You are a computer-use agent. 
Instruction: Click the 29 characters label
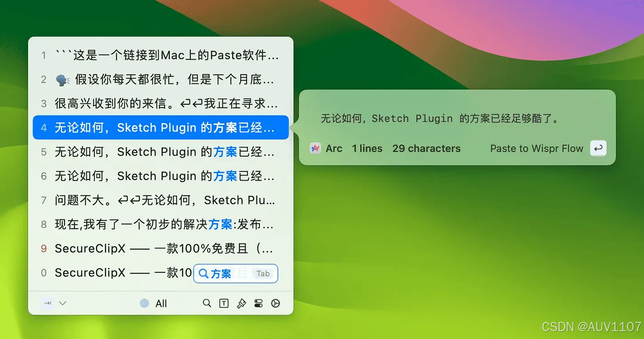(426, 148)
